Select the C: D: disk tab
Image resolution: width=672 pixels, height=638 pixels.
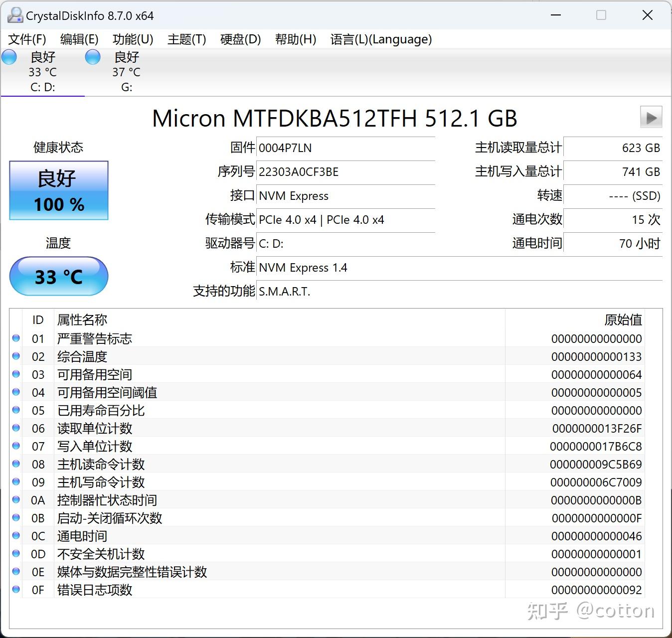43,72
